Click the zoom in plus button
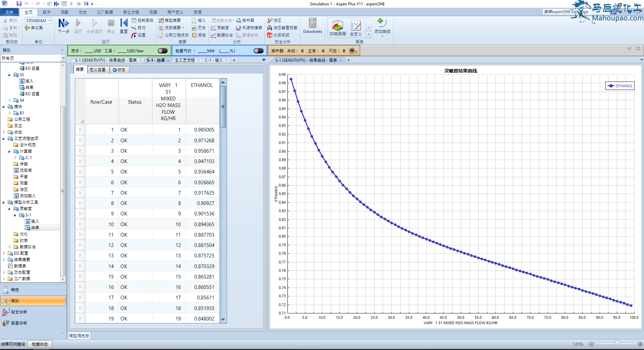Viewport: 644px width, 350px height. [640, 344]
